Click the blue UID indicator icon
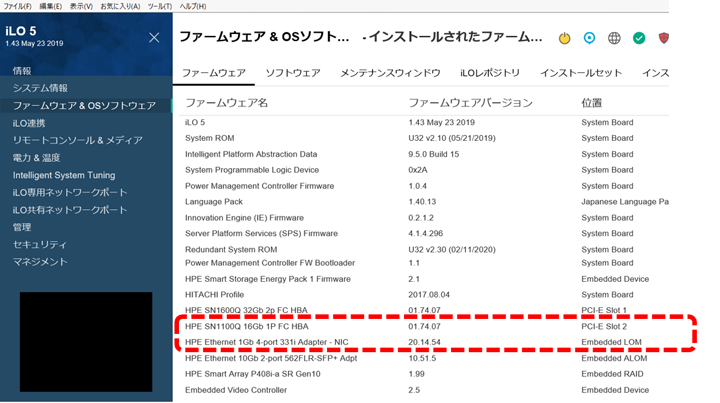 tap(589, 38)
